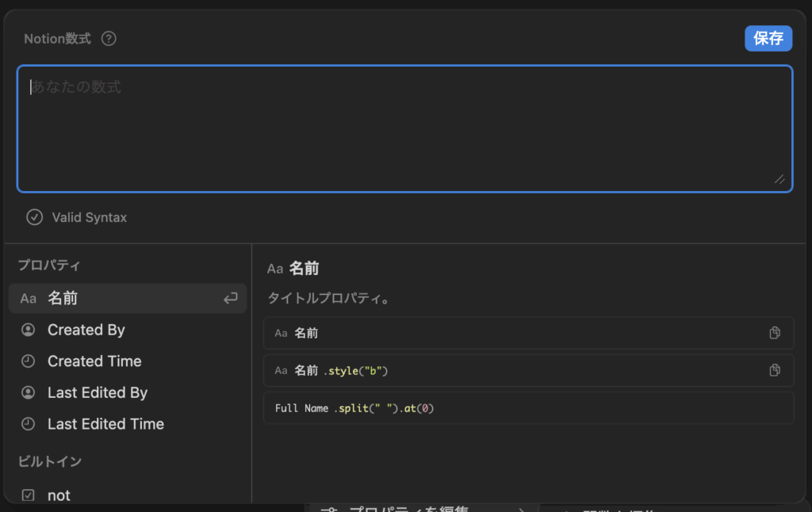Select the Created By property
The image size is (812, 512).
tap(128, 330)
